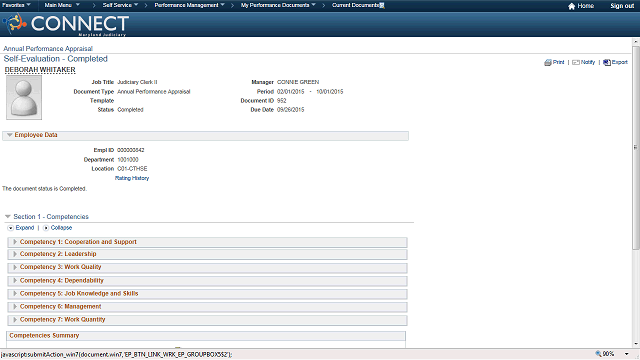Click the Notify envelope icon

(x=576, y=62)
